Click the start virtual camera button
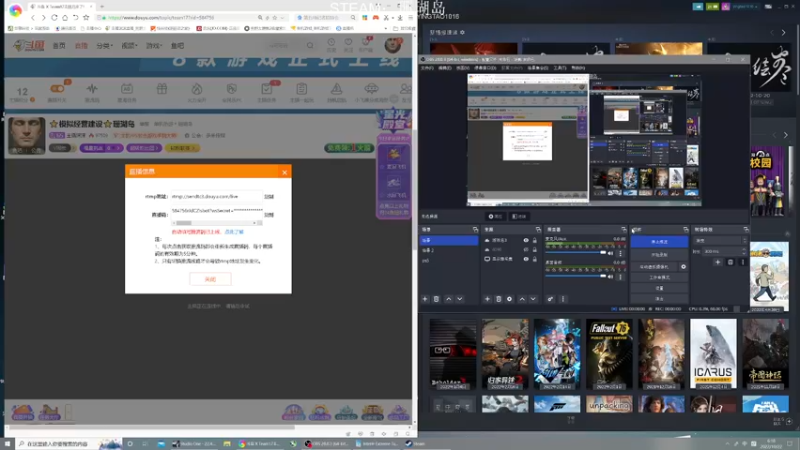 (654, 266)
